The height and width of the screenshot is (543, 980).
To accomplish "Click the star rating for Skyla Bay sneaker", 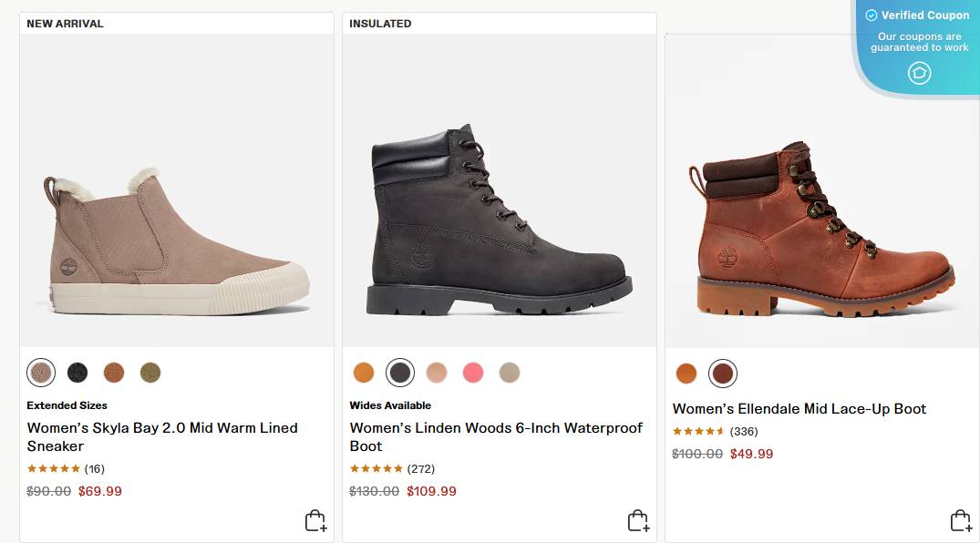I will [x=55, y=467].
